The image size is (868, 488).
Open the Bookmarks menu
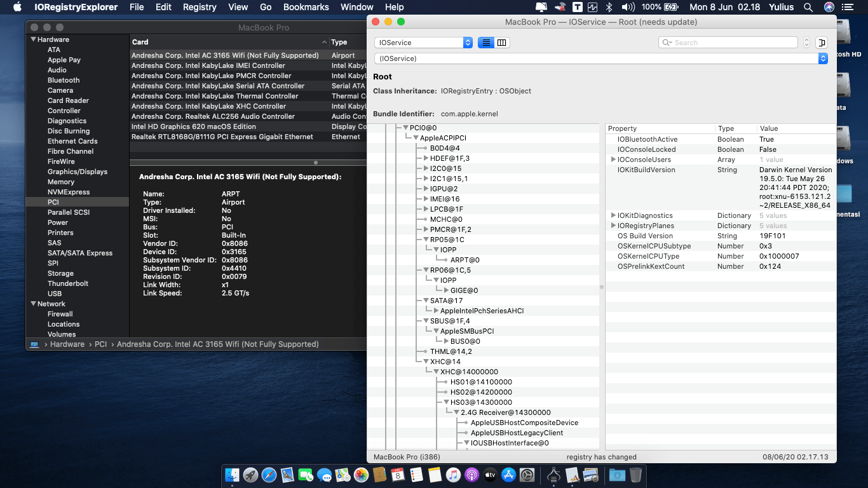coord(306,7)
